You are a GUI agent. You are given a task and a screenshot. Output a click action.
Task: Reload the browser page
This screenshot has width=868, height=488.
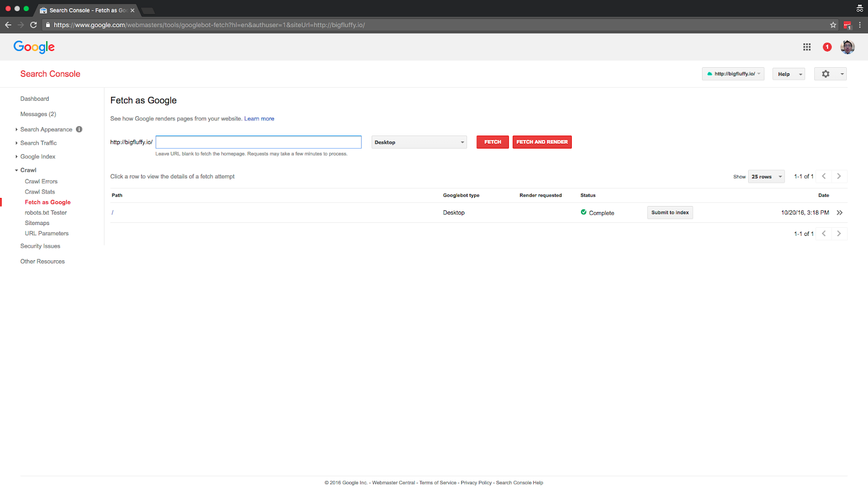34,25
